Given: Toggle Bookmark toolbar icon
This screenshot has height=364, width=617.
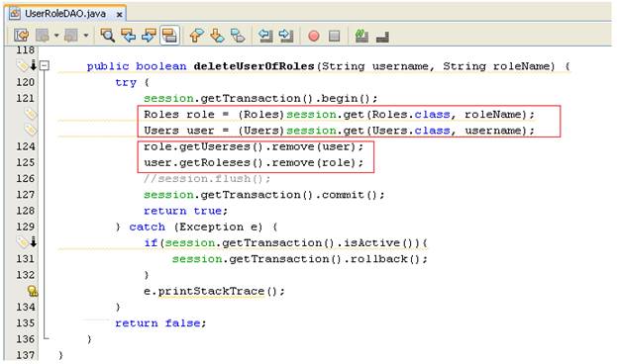Looking at the screenshot, I should (238, 36).
